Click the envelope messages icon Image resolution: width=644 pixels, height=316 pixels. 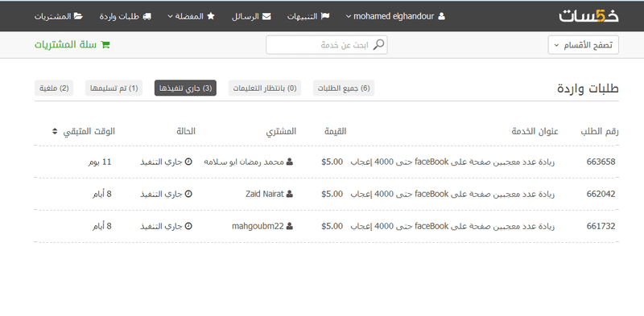pyautogui.click(x=266, y=16)
